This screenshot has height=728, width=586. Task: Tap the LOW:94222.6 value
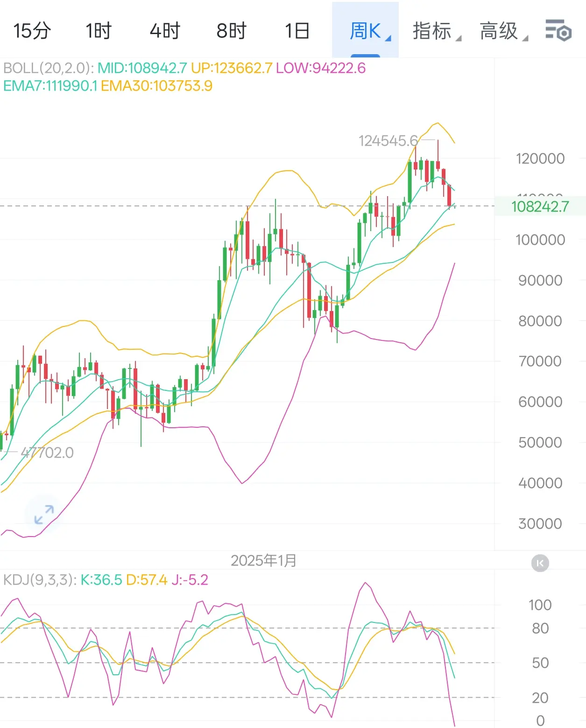coord(321,68)
